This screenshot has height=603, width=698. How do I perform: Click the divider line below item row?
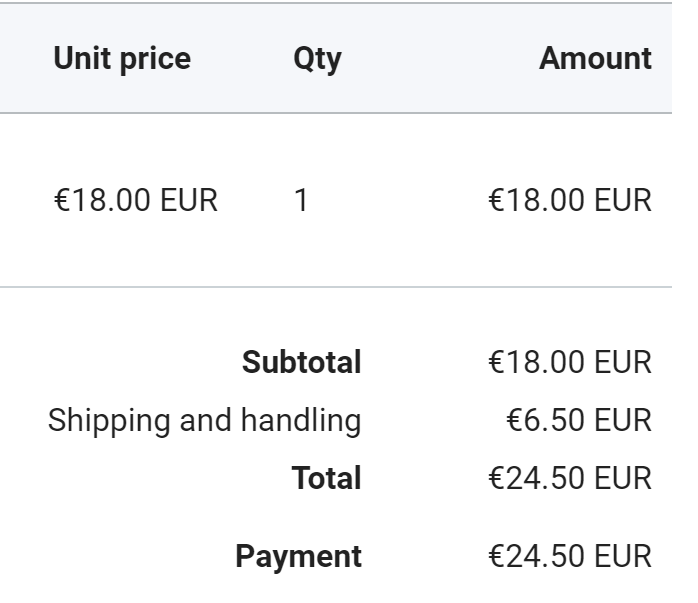pos(336,287)
